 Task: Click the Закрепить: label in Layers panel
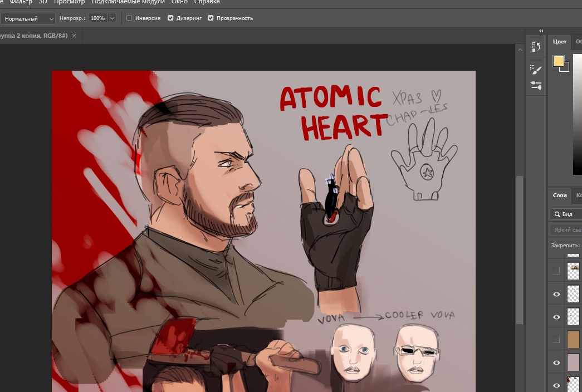pos(565,246)
